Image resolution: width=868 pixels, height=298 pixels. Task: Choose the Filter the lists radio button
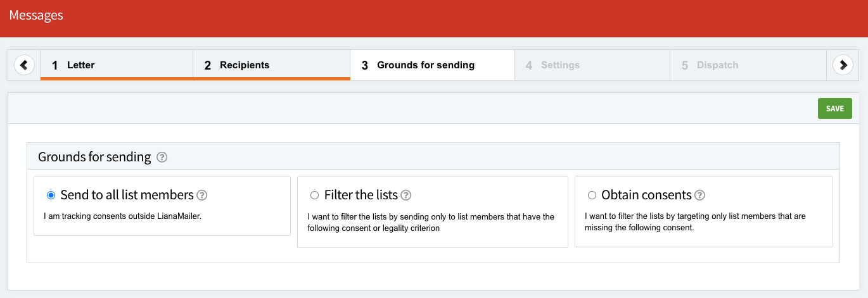click(x=315, y=196)
